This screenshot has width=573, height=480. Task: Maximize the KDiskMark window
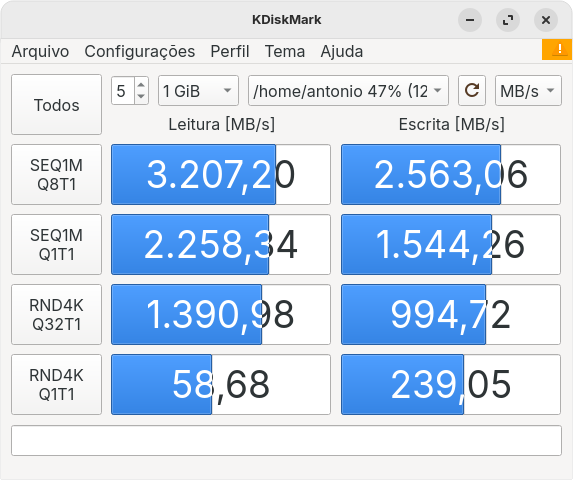pos(508,20)
